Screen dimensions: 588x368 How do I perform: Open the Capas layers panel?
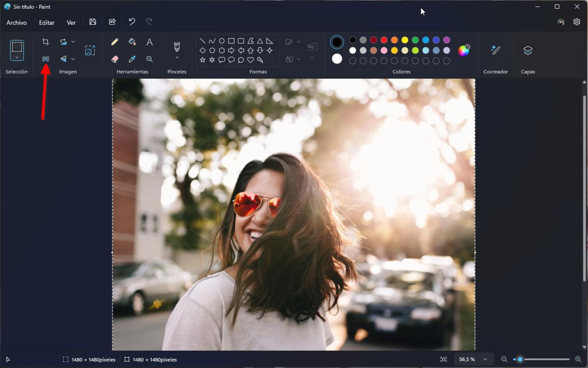pos(528,50)
